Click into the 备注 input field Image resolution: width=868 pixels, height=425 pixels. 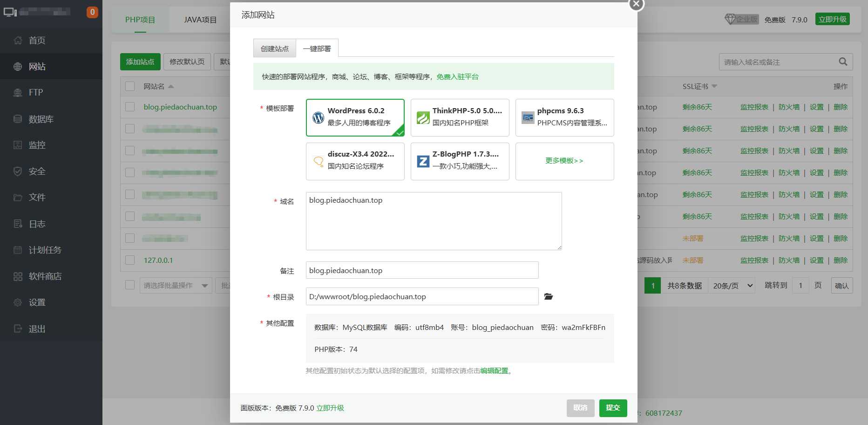pos(422,270)
